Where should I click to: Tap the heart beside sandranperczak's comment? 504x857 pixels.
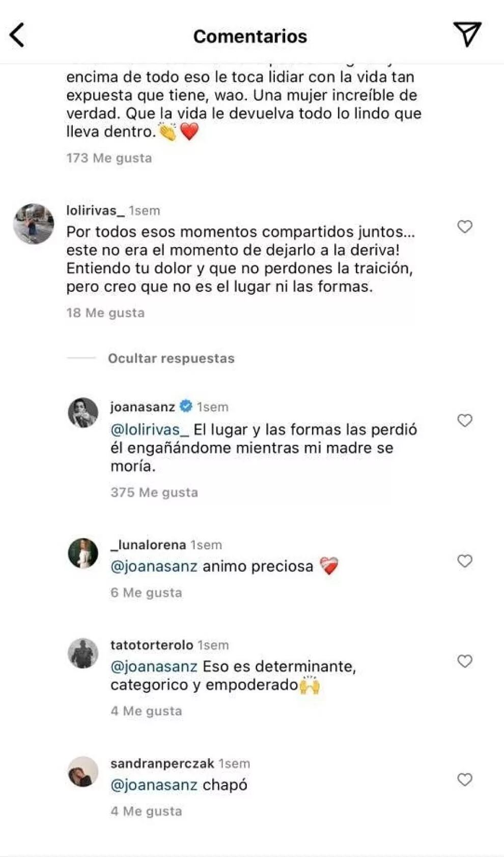coord(465,779)
